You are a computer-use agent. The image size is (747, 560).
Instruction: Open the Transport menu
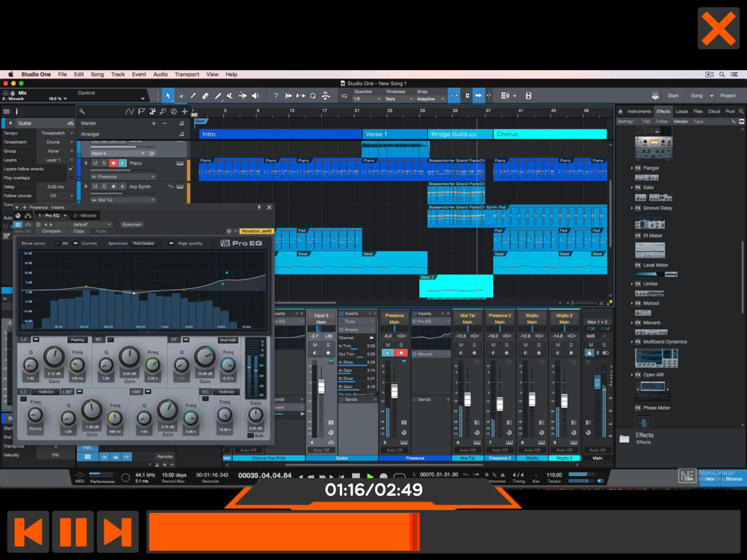click(x=187, y=74)
